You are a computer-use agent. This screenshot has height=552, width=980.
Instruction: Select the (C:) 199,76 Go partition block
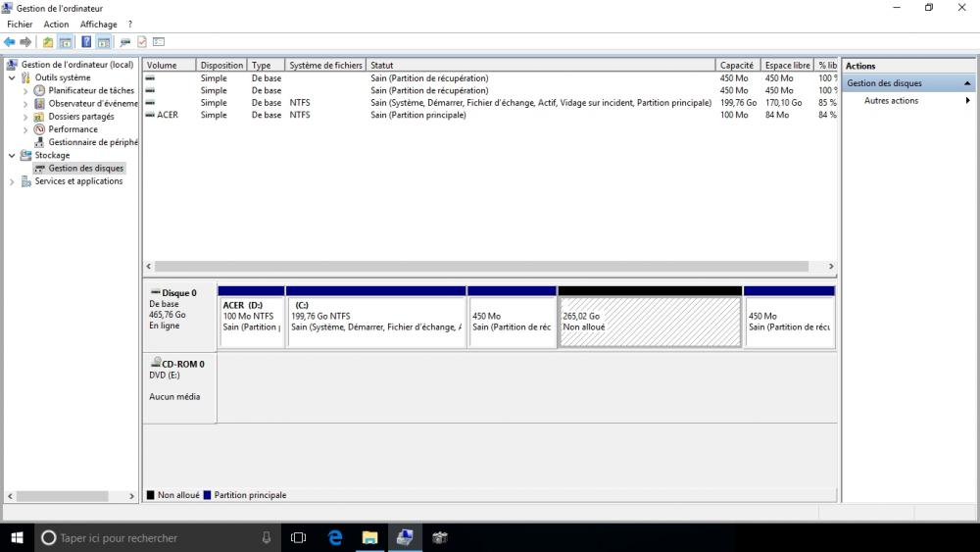[x=375, y=317]
